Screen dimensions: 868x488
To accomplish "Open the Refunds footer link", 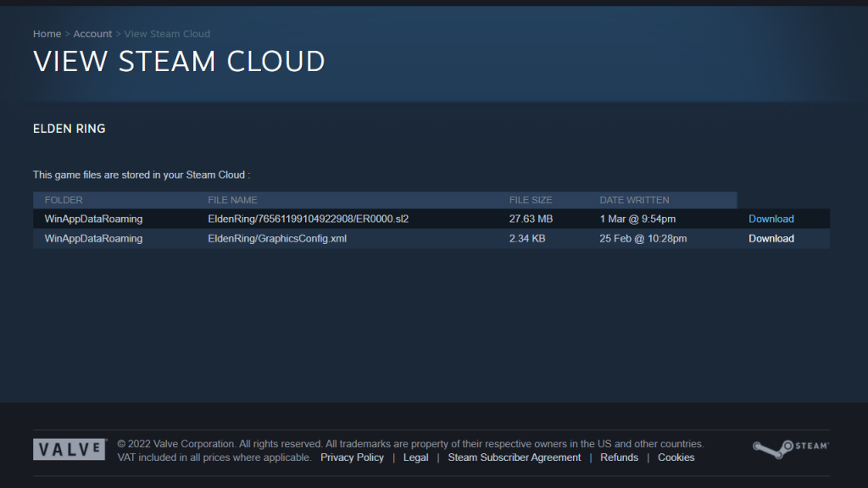I will click(x=619, y=457).
